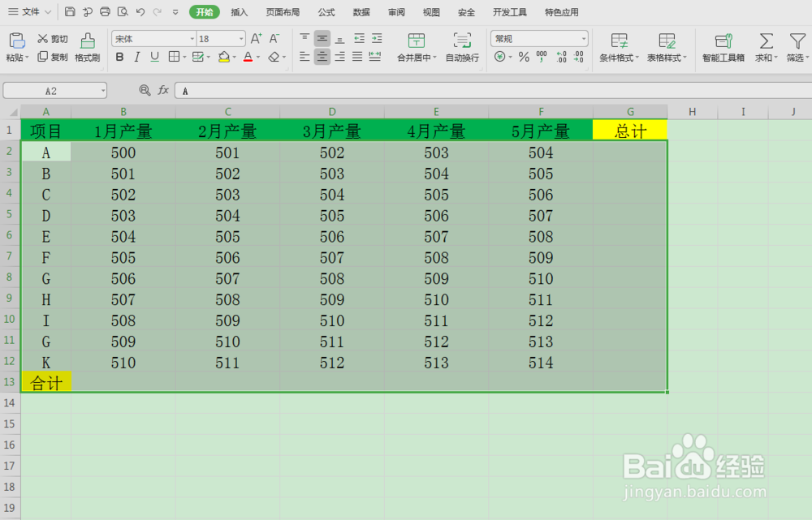Switch to the 数据 tab
812x520 pixels.
361,12
